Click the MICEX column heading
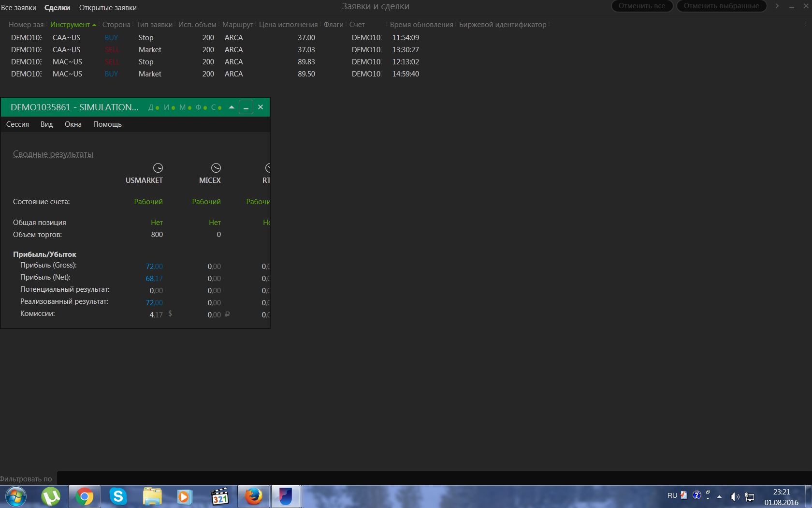Screen dimensions: 812x508 tap(210, 180)
